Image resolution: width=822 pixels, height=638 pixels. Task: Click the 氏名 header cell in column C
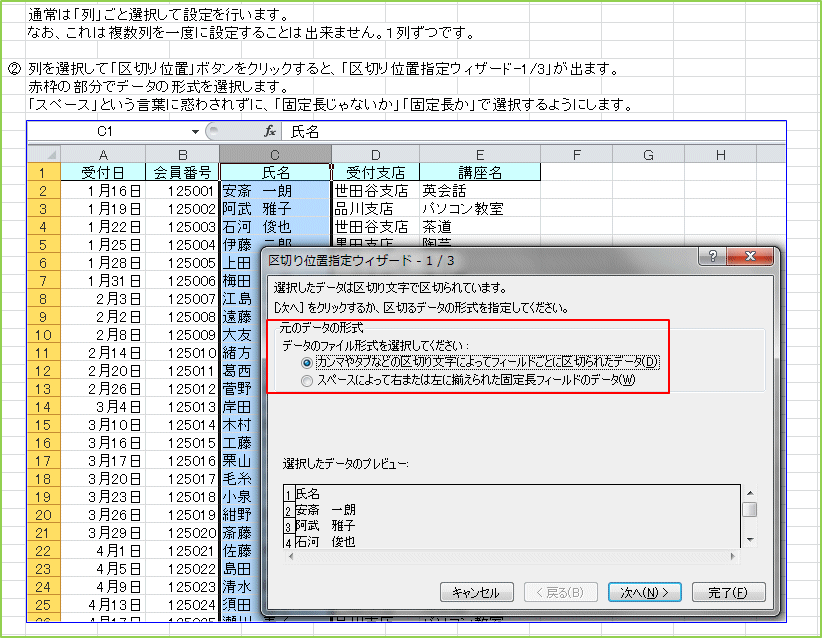click(x=275, y=172)
